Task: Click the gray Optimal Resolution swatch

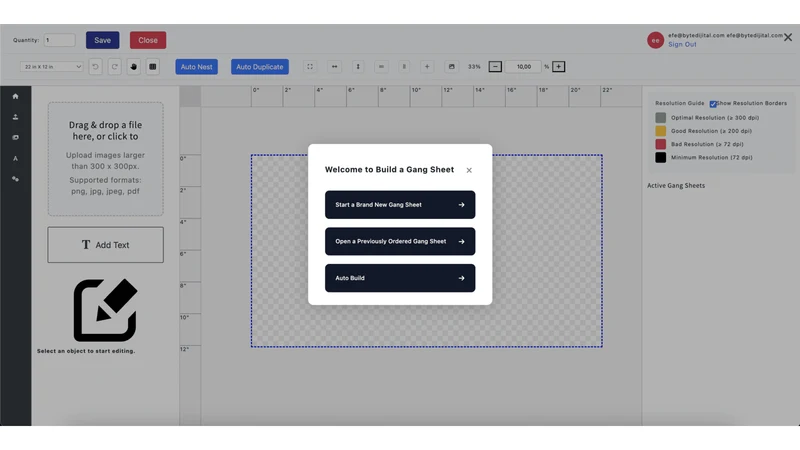Action: tap(661, 118)
